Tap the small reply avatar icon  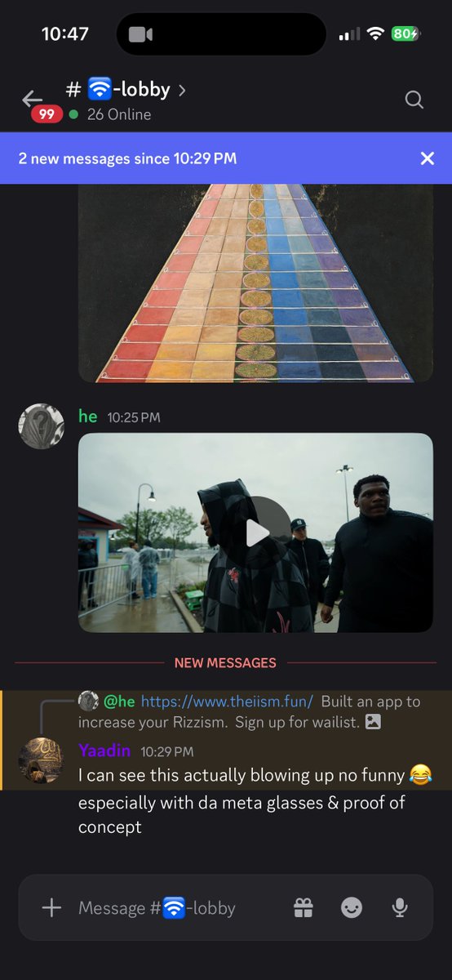pyautogui.click(x=88, y=701)
